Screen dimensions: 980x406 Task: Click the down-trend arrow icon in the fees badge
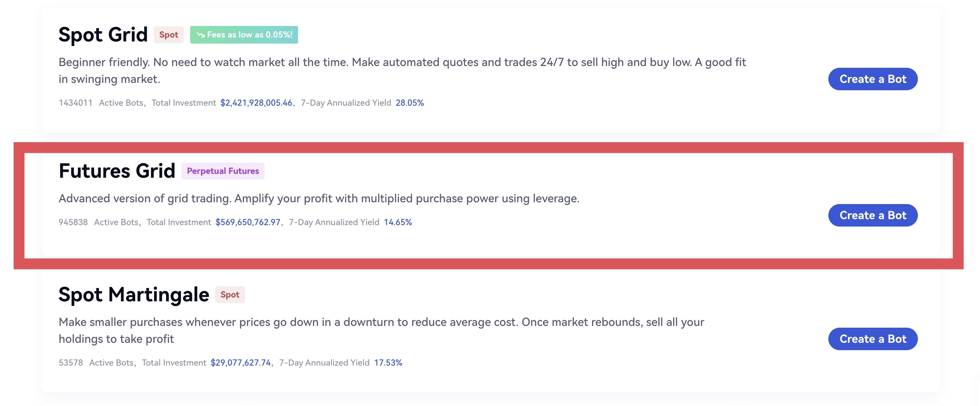200,35
